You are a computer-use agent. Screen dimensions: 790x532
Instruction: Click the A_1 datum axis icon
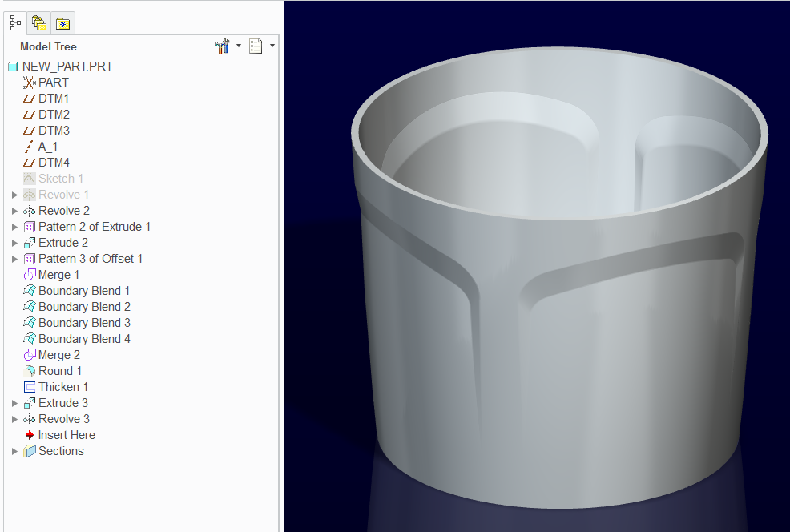[29, 146]
